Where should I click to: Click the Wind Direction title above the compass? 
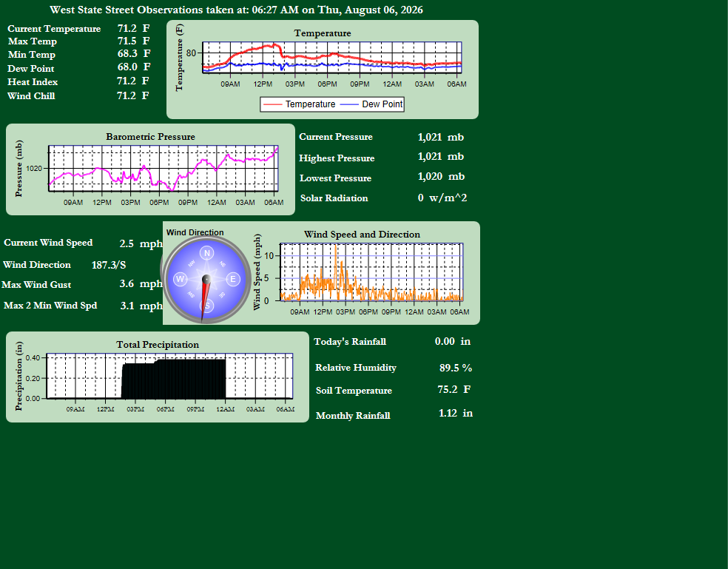(x=195, y=232)
